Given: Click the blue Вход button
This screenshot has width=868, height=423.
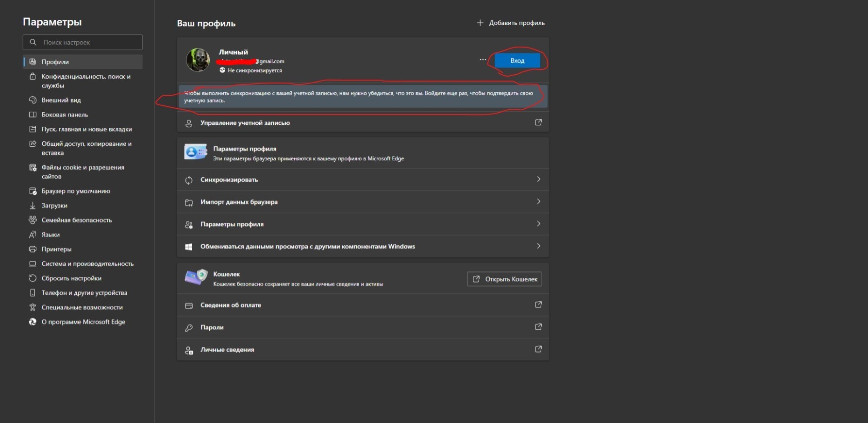Looking at the screenshot, I should tap(517, 61).
